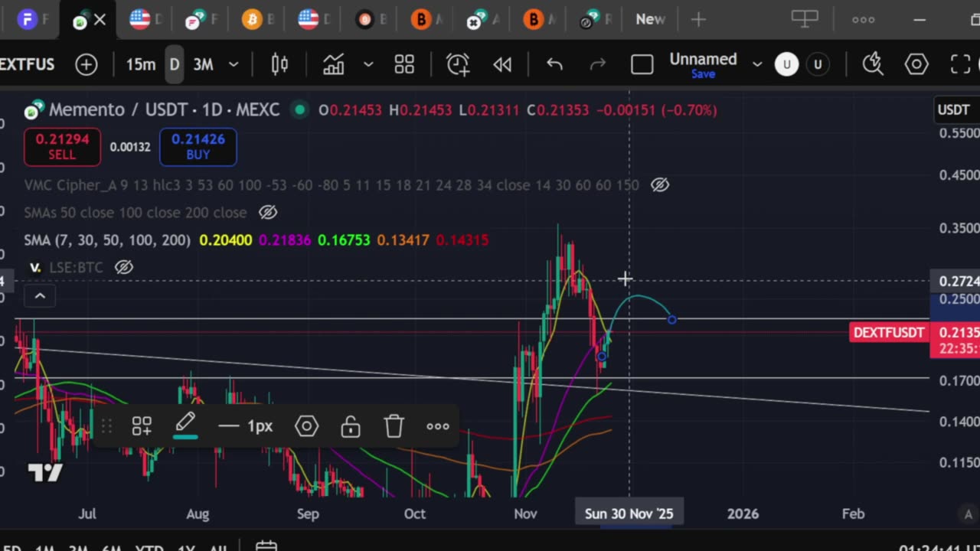Viewport: 980px width, 551px height.
Task: Change line color via pencil swatch
Action: (x=186, y=426)
